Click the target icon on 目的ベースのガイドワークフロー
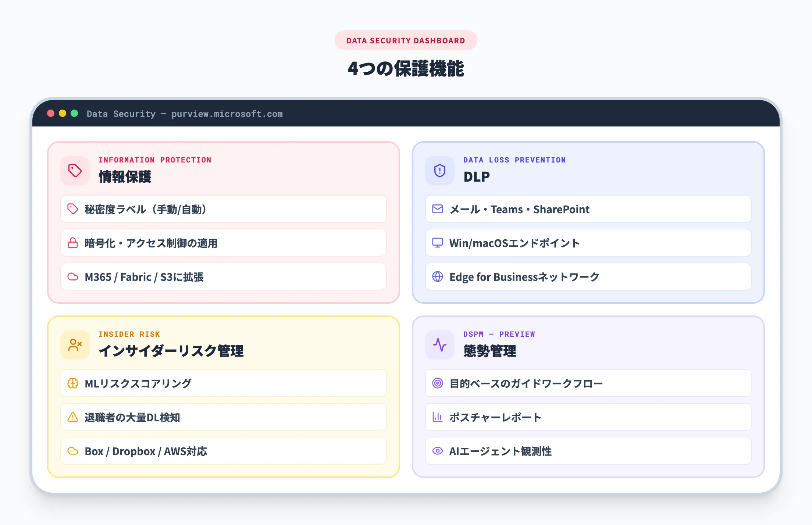Screen dimensions: 812x525 [437, 383]
